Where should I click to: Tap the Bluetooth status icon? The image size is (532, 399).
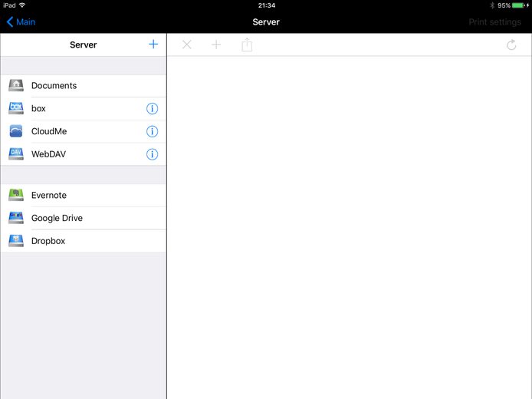tap(492, 5)
